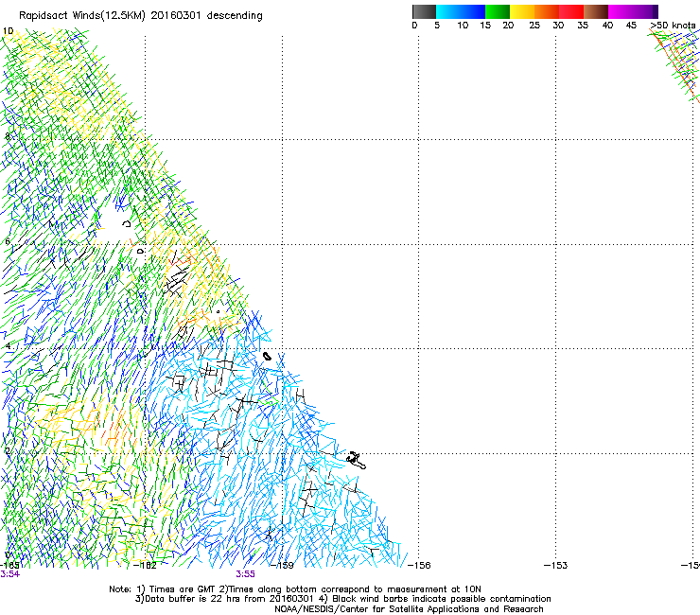The width and height of the screenshot is (700, 615).
Task: Click the small island outline on the -162 line near latitude 6
Action: [x=141, y=252]
